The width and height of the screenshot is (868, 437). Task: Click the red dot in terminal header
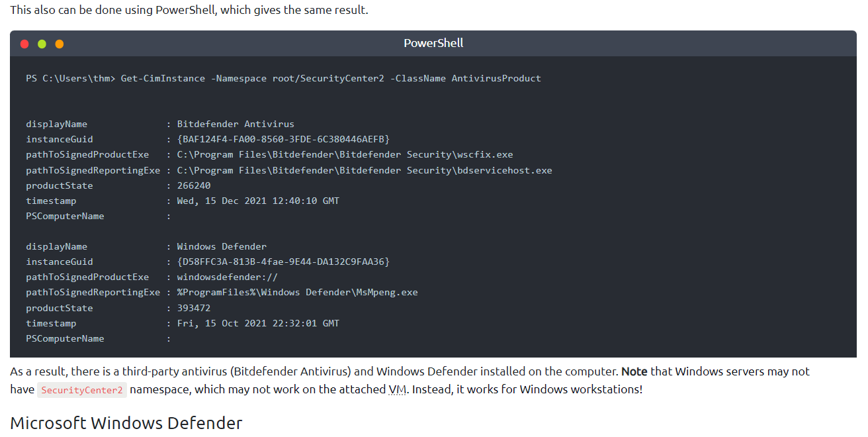[x=25, y=44]
